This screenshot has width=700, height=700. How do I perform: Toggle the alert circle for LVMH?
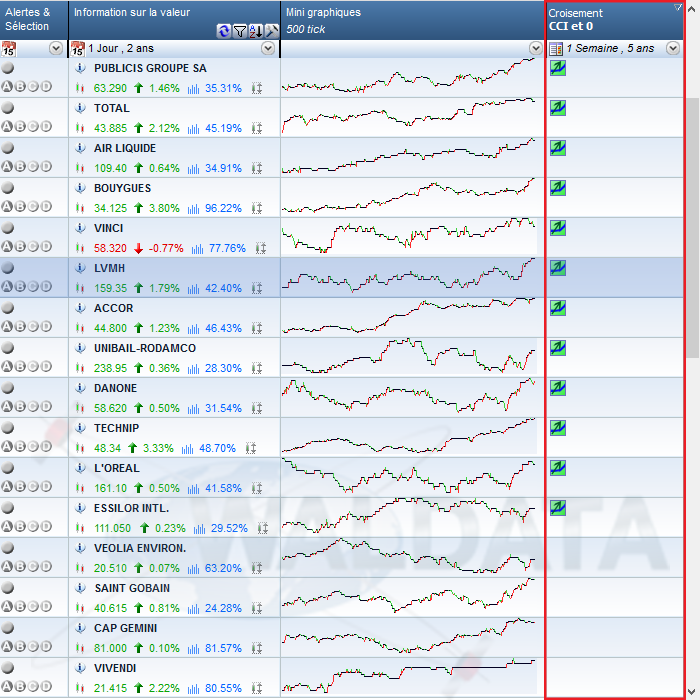8,268
